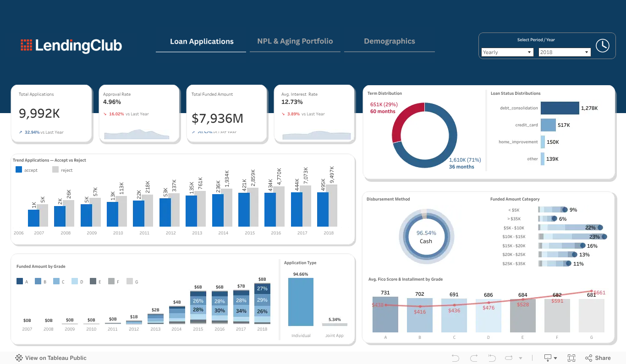The image size is (626, 364).
Task: Click the Avg. Interest Rate sparkline chart
Action: [x=316, y=135]
